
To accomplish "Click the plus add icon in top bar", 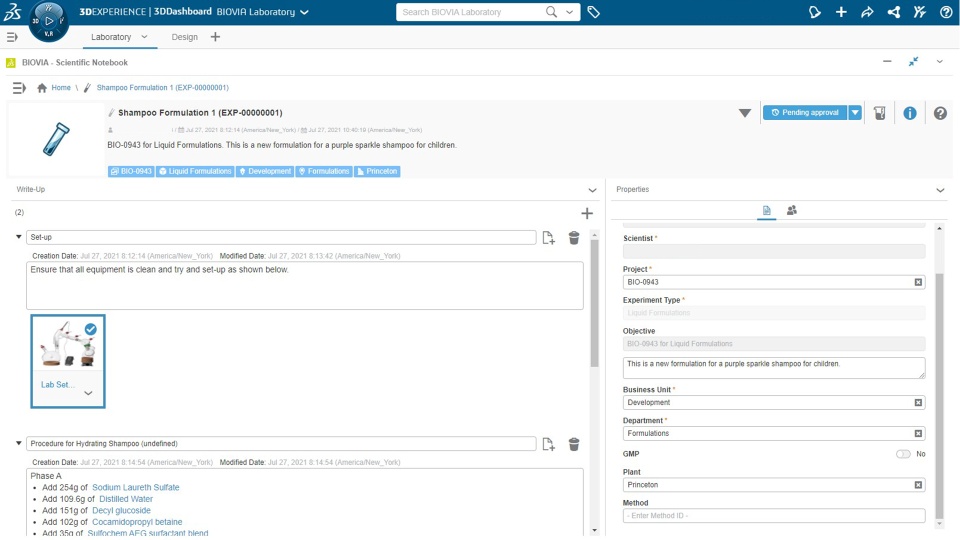I will click(x=841, y=12).
